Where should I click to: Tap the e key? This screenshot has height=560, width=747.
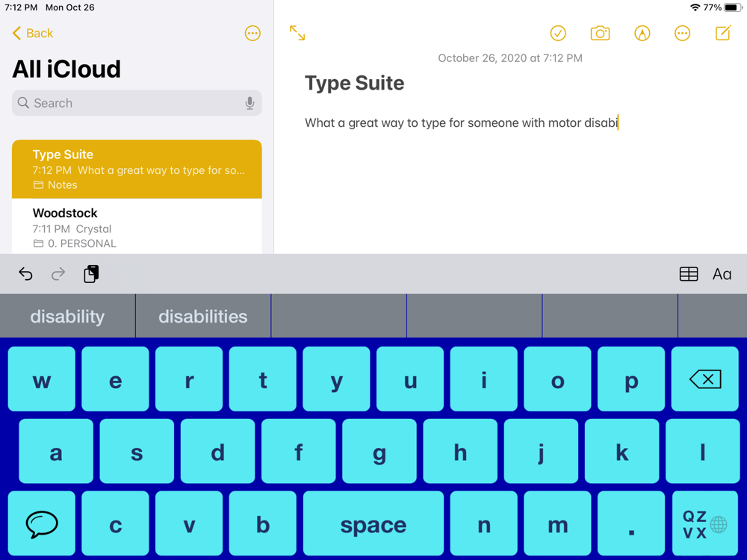(115, 379)
